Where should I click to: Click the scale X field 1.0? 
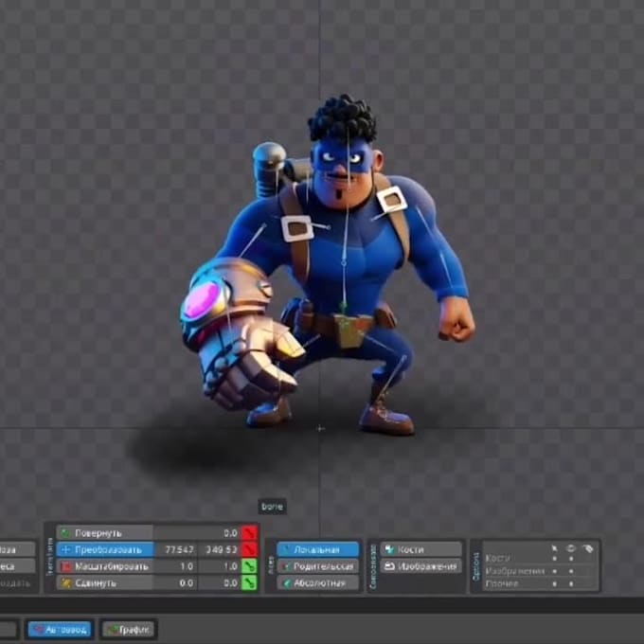coord(175,566)
